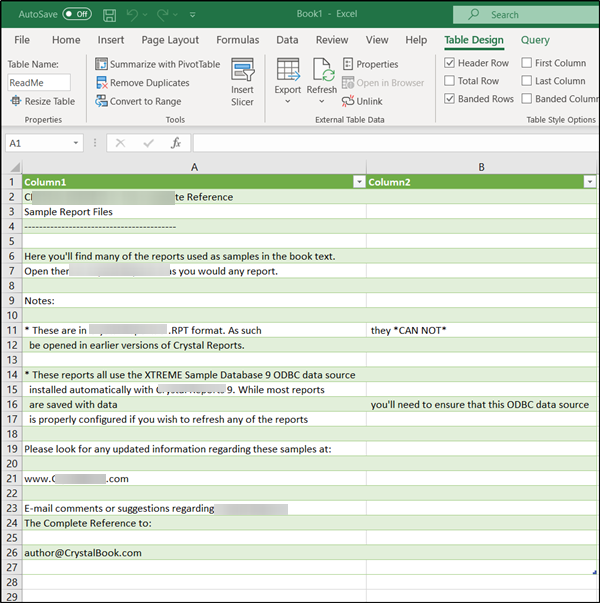Uncheck the Header Row checkbox
600x603 pixels.
[450, 63]
